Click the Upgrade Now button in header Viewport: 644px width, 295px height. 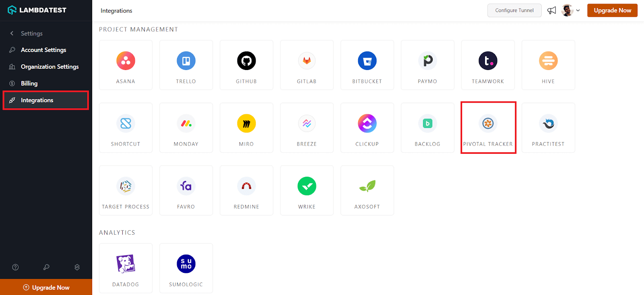pos(612,10)
